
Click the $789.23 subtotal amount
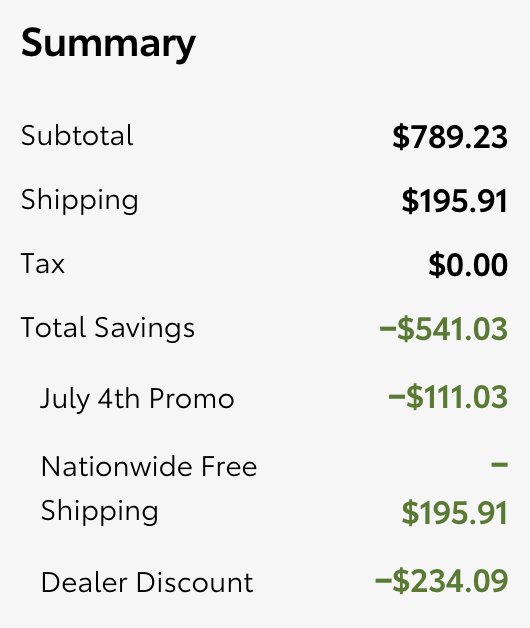[x=450, y=137]
